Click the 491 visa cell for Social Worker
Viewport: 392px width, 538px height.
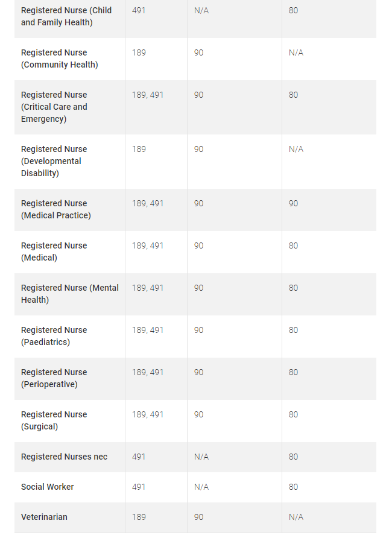(x=139, y=487)
